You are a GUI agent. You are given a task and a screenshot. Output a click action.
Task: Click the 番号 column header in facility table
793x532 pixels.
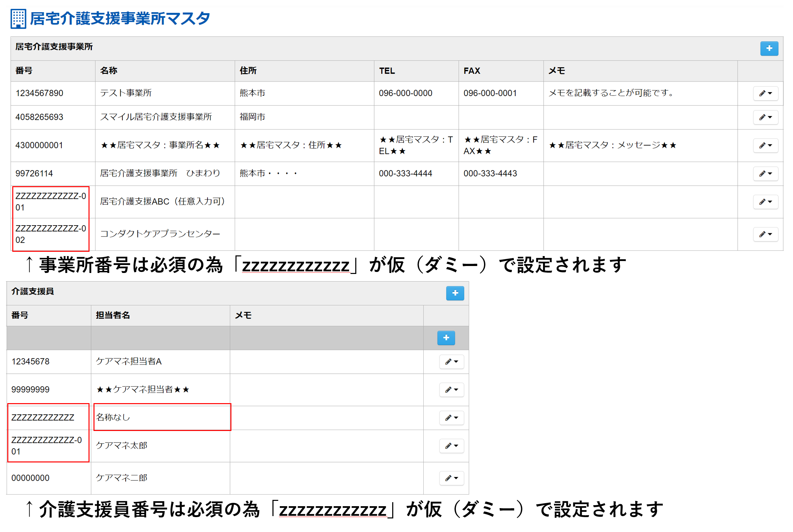[24, 71]
